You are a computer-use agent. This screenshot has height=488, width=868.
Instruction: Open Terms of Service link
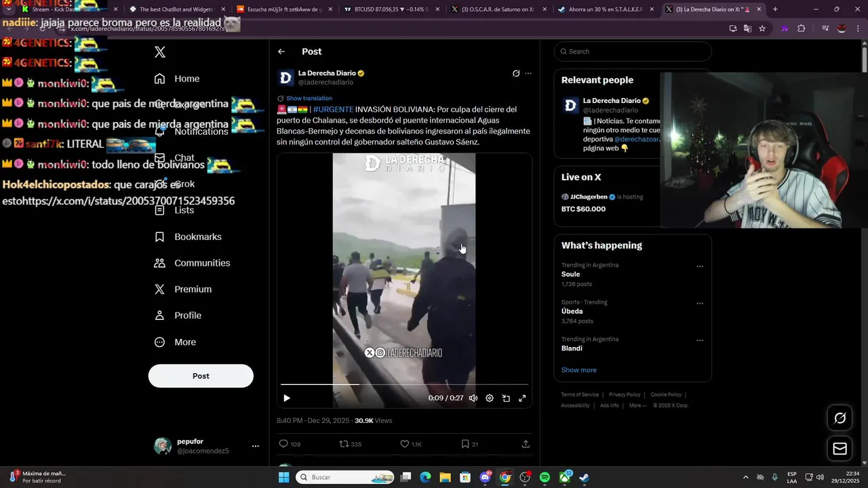coord(580,394)
